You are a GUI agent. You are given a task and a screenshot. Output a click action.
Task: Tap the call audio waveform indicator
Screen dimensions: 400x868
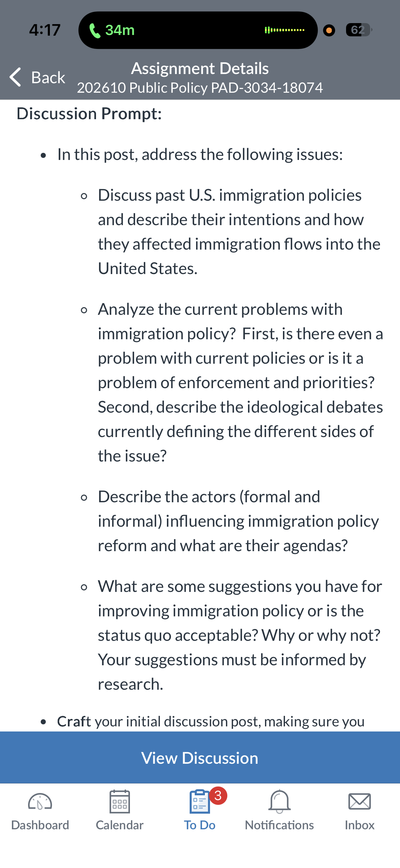284,30
